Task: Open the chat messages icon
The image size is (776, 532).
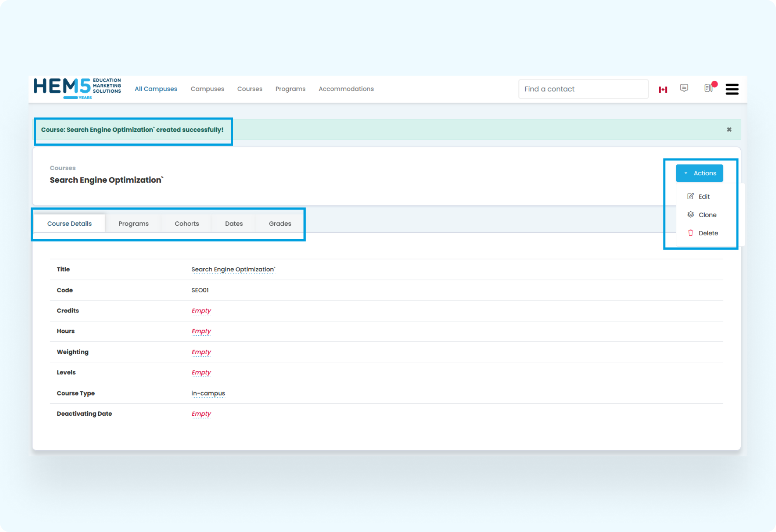Action: point(684,88)
